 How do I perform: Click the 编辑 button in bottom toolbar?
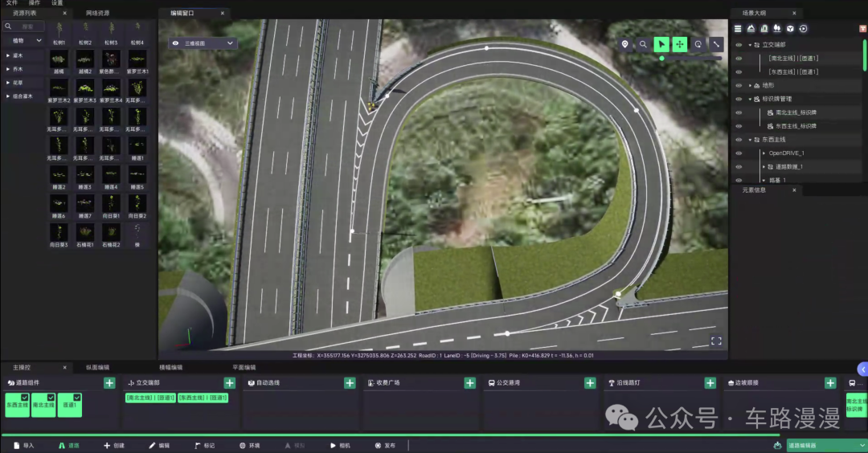159,445
